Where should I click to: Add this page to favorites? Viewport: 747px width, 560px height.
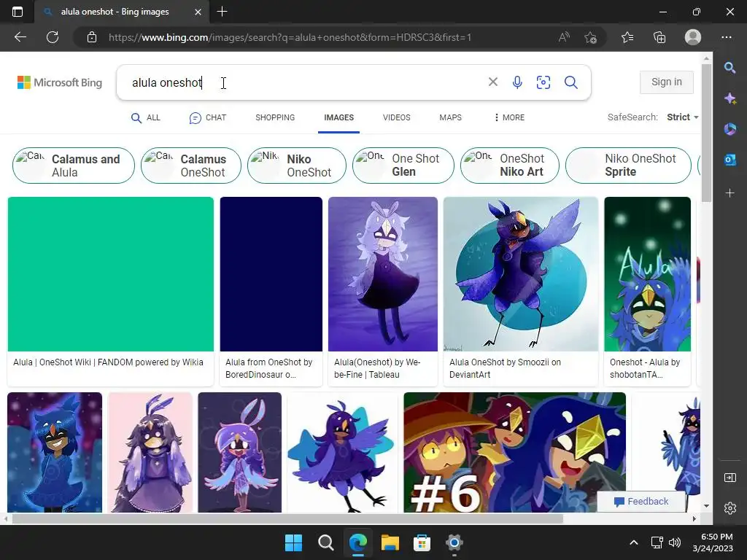tap(591, 37)
